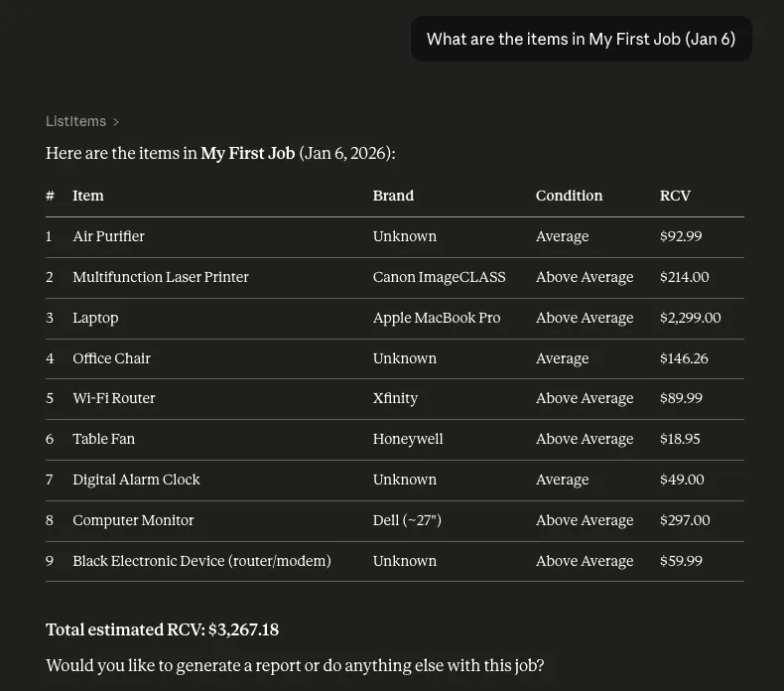Click the Air Purifier row's Unknown brand

(405, 236)
